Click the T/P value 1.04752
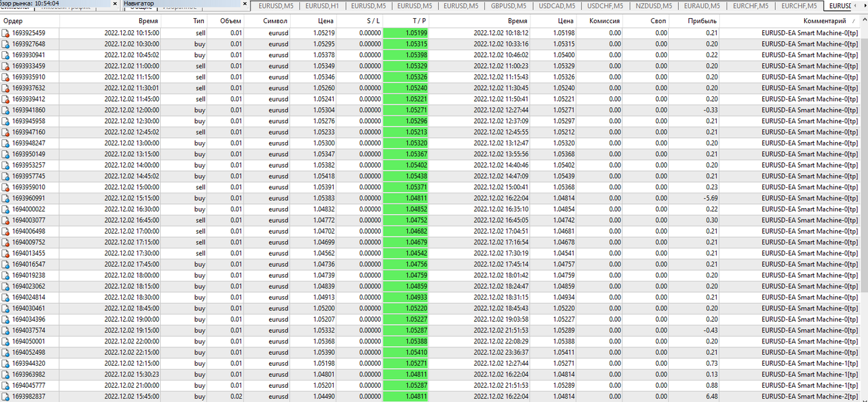 pyautogui.click(x=406, y=220)
